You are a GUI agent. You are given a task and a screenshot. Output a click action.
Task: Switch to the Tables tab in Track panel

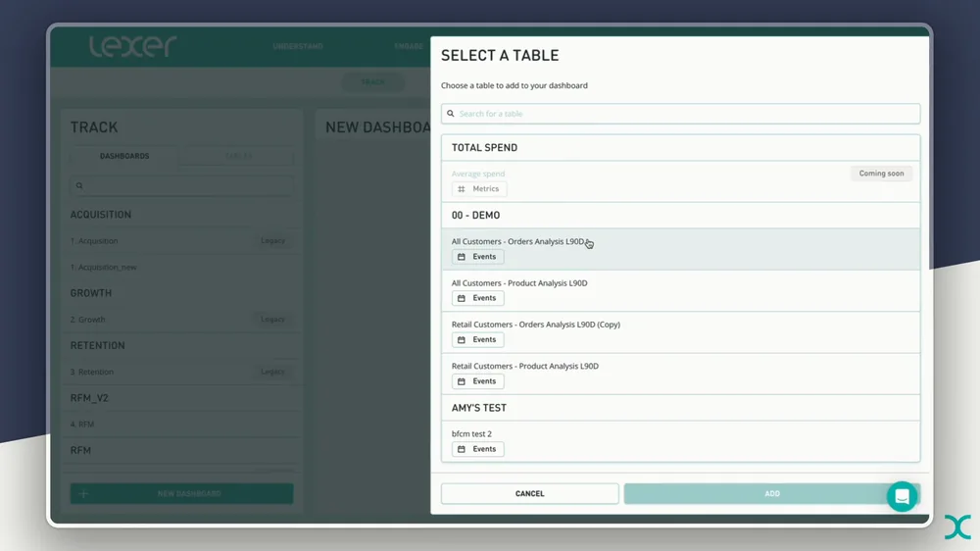(238, 156)
